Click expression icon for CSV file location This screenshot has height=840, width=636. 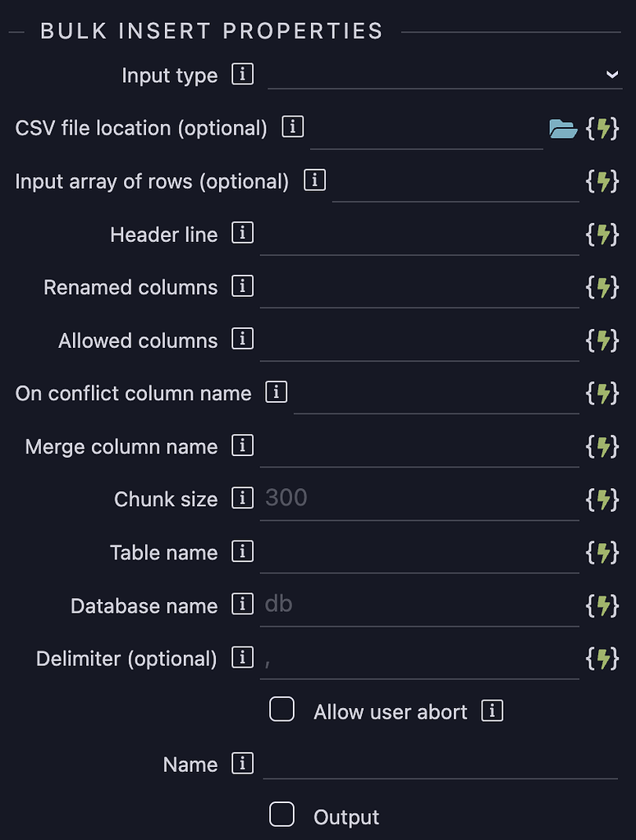[x=602, y=129]
